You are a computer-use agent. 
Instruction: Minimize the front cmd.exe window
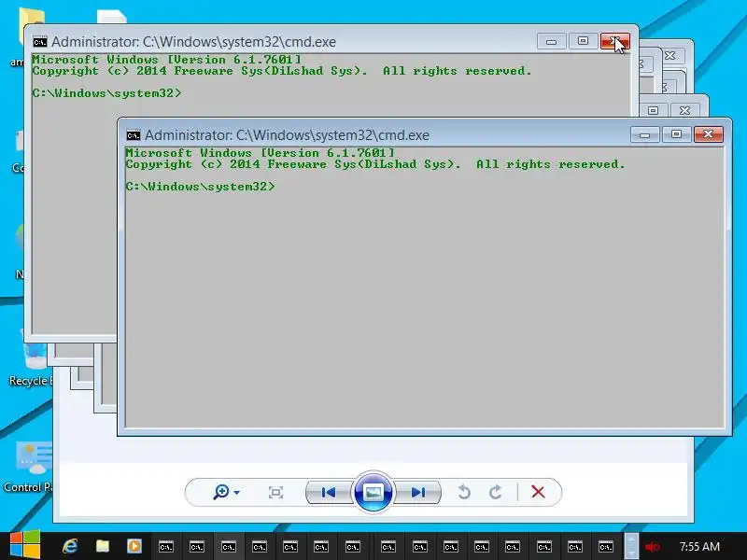[644, 134]
